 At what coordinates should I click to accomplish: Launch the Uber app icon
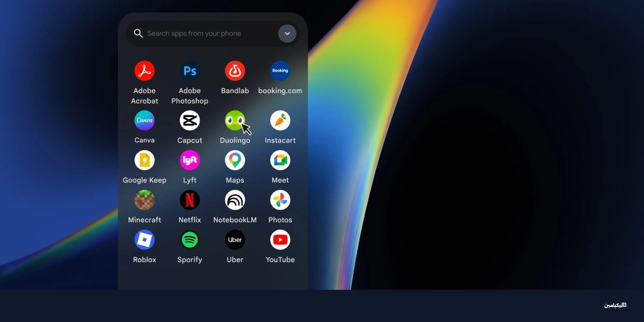click(x=235, y=240)
